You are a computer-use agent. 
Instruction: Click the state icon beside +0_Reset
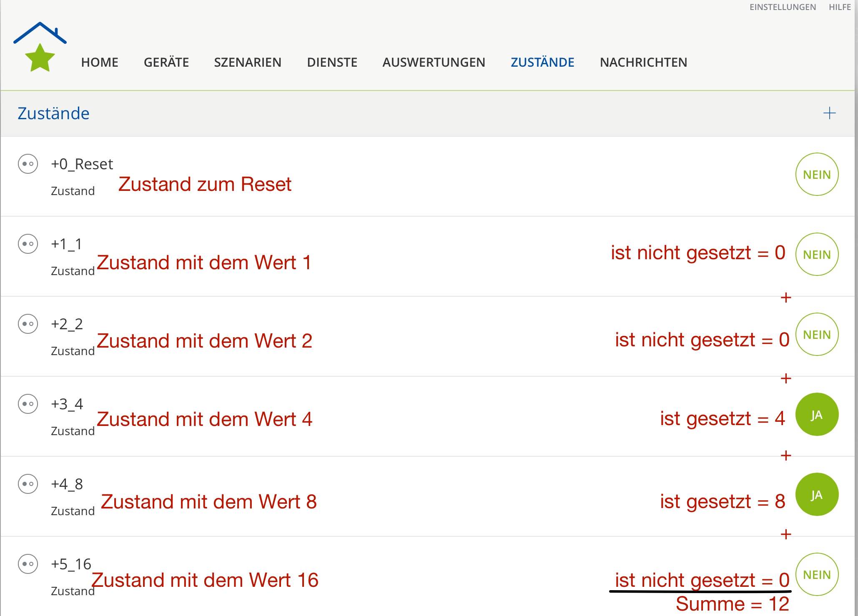28,164
